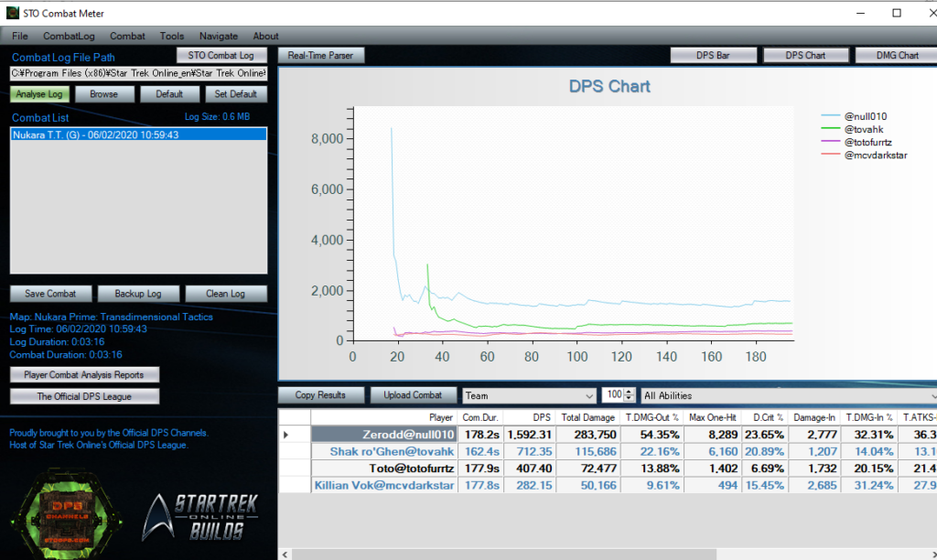This screenshot has width=937, height=560.
Task: Click the row selector arrow beside Zerodd
Action: [285, 435]
